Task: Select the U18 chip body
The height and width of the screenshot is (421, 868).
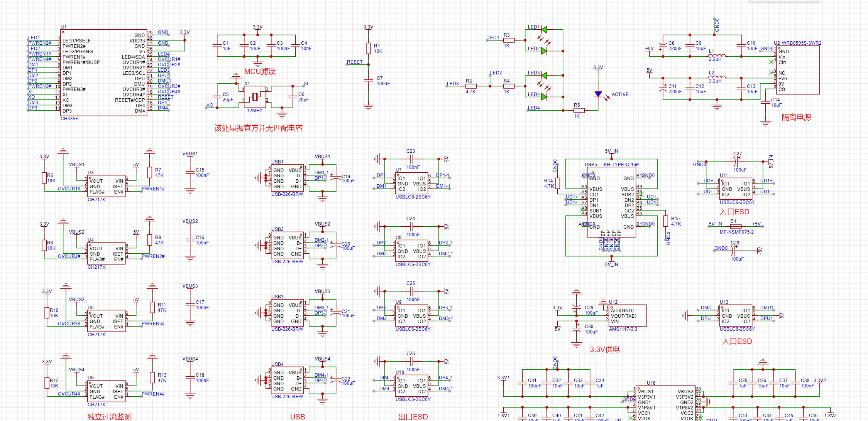Action: click(x=666, y=403)
